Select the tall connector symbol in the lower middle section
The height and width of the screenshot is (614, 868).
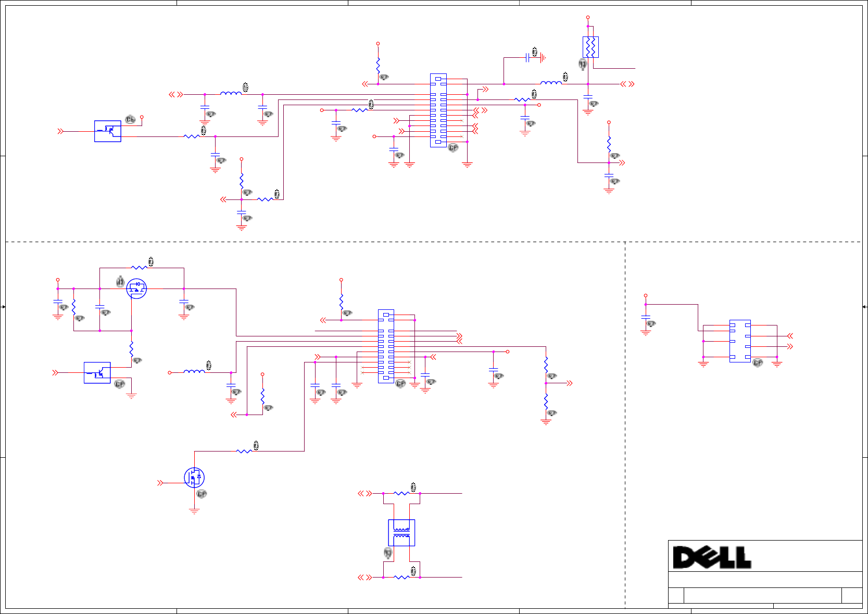point(386,346)
